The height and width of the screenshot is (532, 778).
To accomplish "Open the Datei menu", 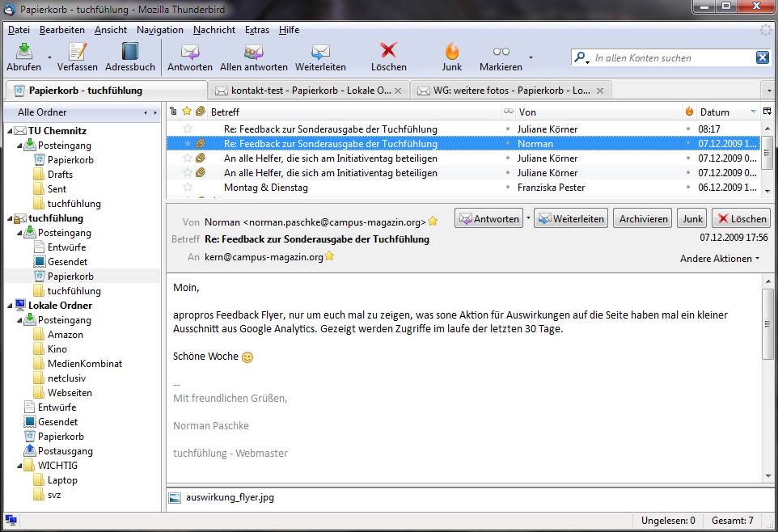I will coord(19,30).
